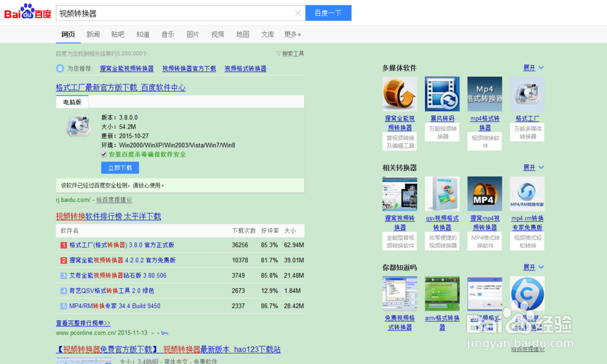607x364 pixels.
Task: Click the qsv视频格式转换器 box icon
Action: pyautogui.click(x=442, y=194)
